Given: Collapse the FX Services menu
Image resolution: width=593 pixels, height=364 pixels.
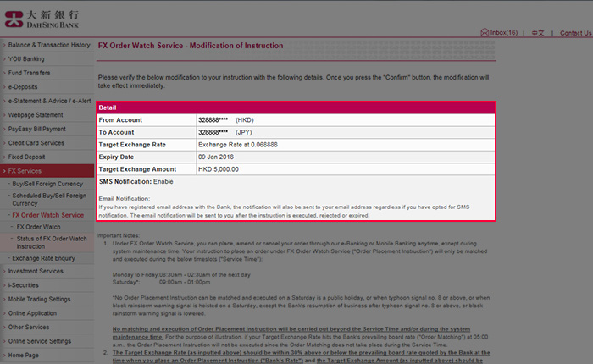Looking at the screenshot, I should [47, 171].
